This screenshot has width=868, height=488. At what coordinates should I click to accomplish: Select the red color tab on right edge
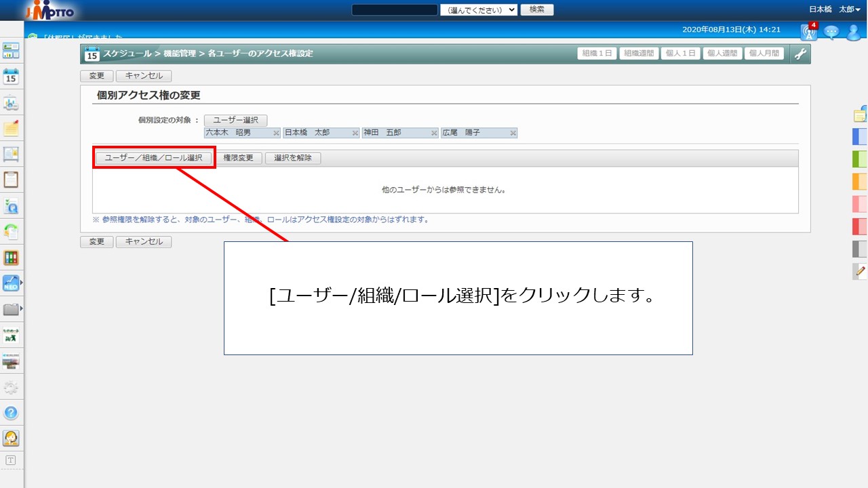(x=860, y=226)
